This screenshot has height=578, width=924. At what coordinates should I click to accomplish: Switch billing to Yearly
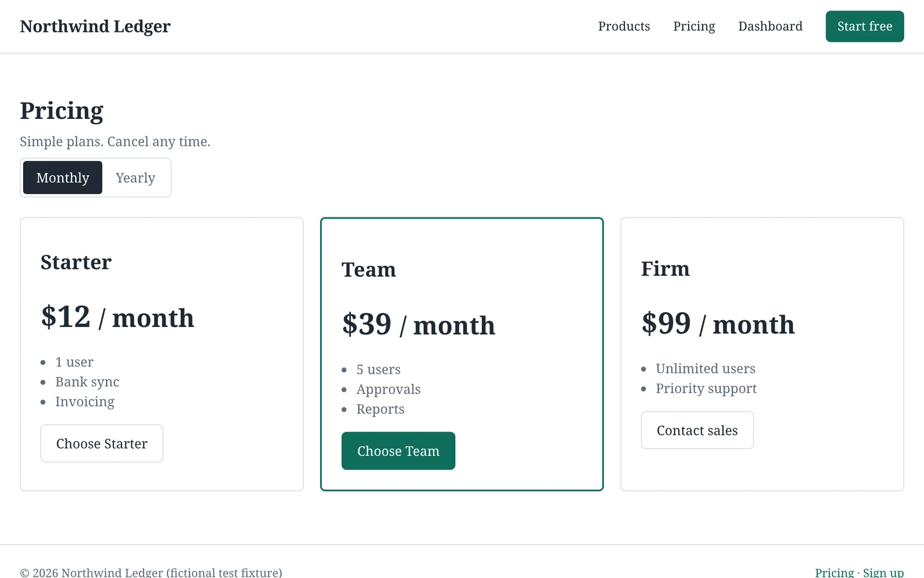[135, 177]
